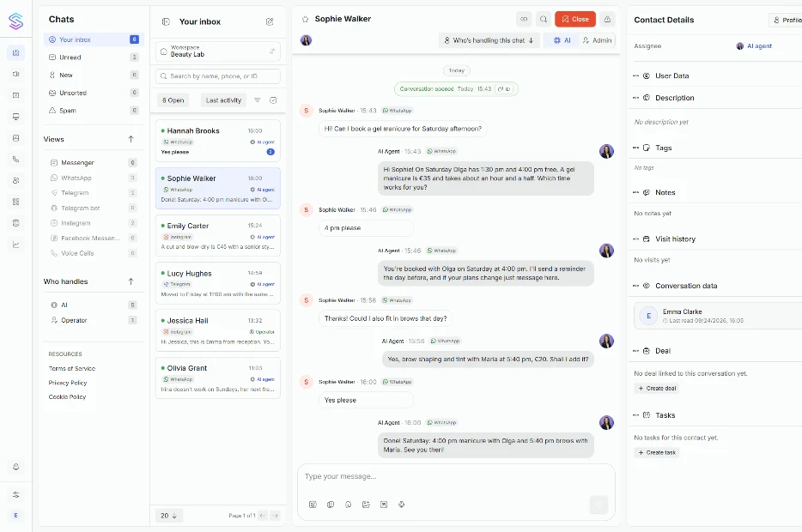
Task: Click the filter icon beside Last activity
Action: point(258,100)
